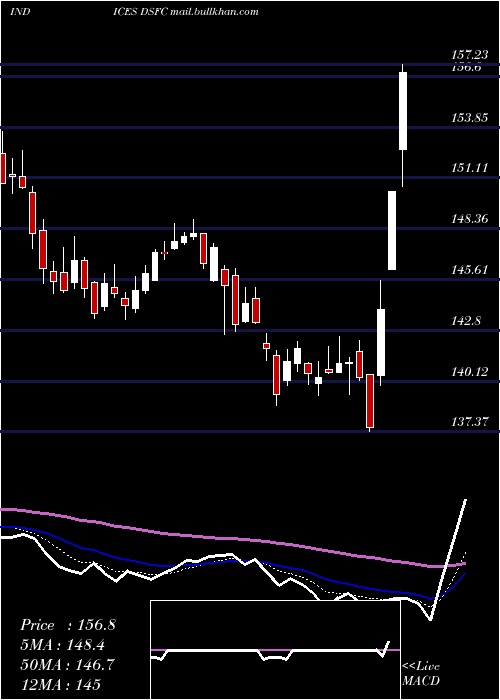Click the IND label at top left
The height and width of the screenshot is (700, 500).
click(20, 12)
